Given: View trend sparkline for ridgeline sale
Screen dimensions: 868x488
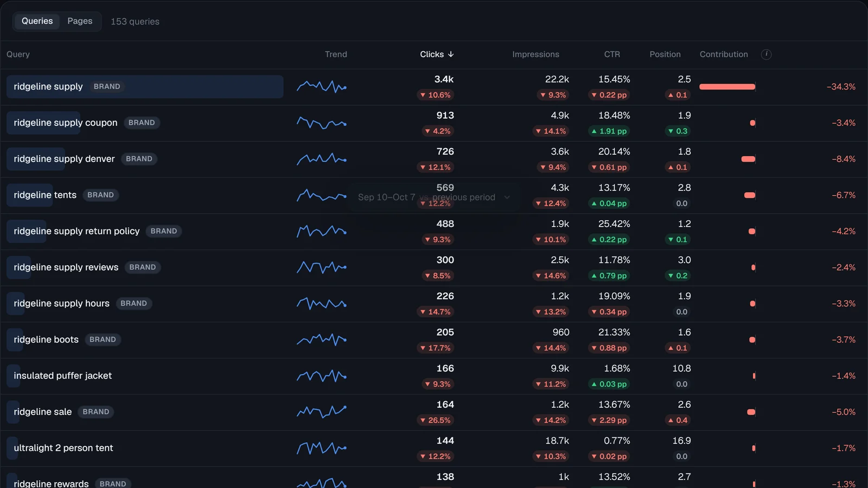Looking at the screenshot, I should pyautogui.click(x=322, y=412).
